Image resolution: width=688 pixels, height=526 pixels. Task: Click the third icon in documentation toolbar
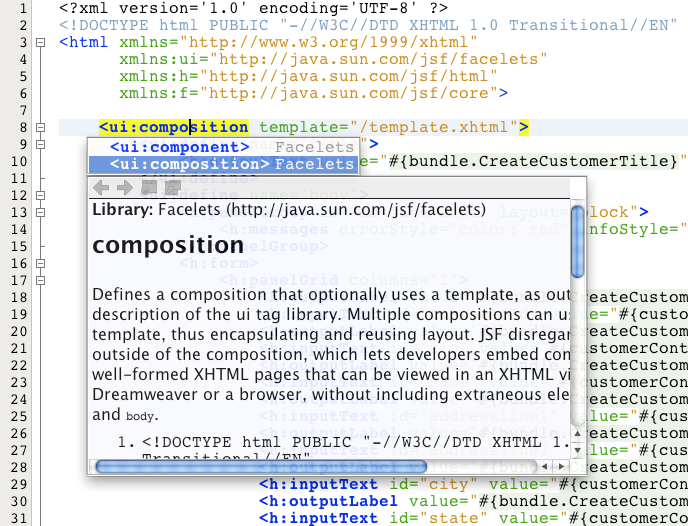149,188
